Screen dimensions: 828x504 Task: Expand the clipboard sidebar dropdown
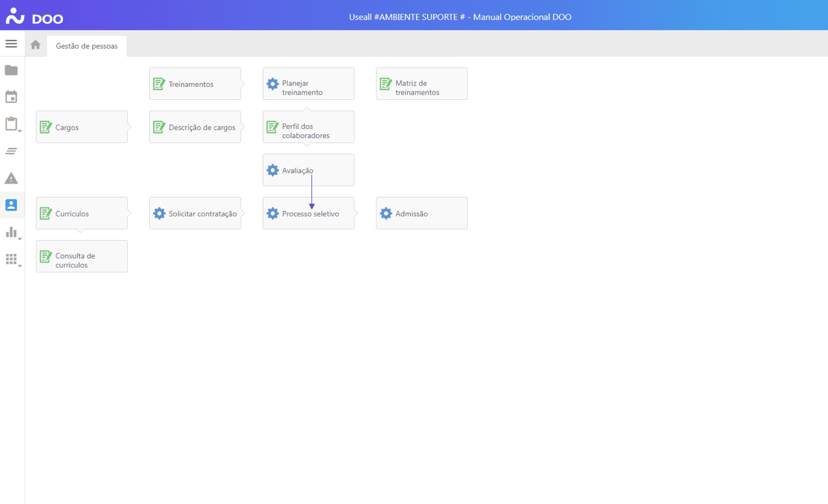[12, 124]
